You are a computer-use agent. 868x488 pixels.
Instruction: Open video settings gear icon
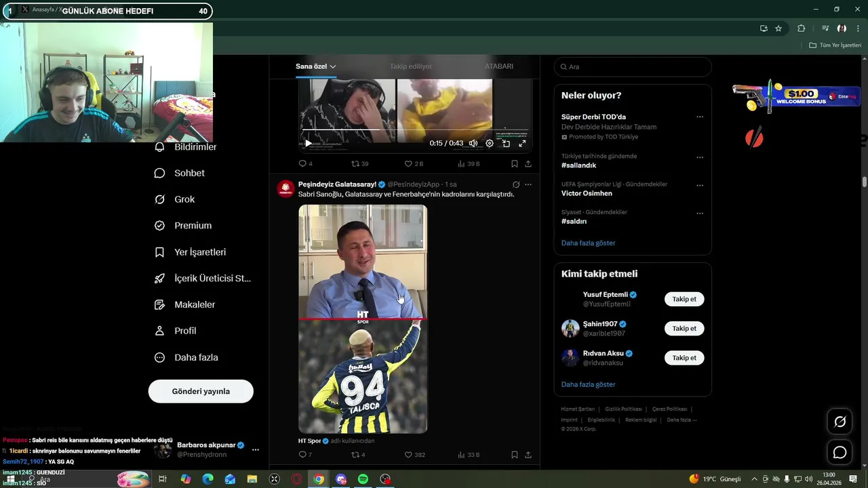[490, 143]
